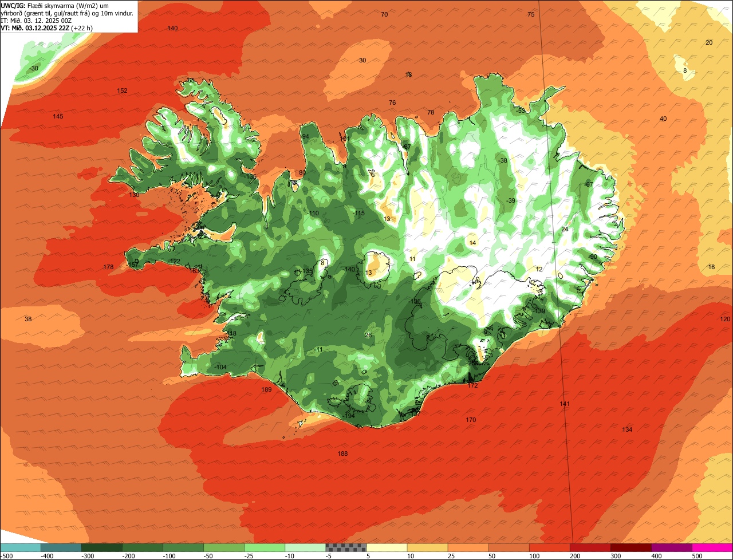Select the map value 24 in east Iceland
Viewport: 733px width, 560px height.
(x=565, y=229)
